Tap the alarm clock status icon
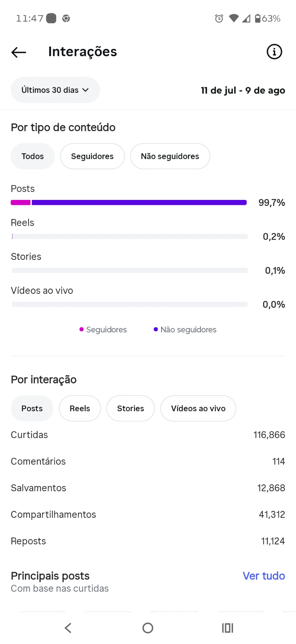The image size is (296, 644). (x=219, y=18)
